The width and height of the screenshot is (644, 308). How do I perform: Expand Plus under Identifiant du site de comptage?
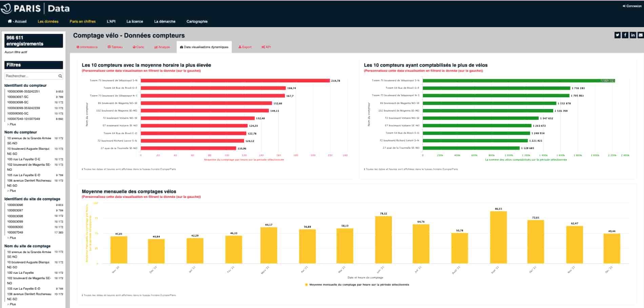pos(13,238)
